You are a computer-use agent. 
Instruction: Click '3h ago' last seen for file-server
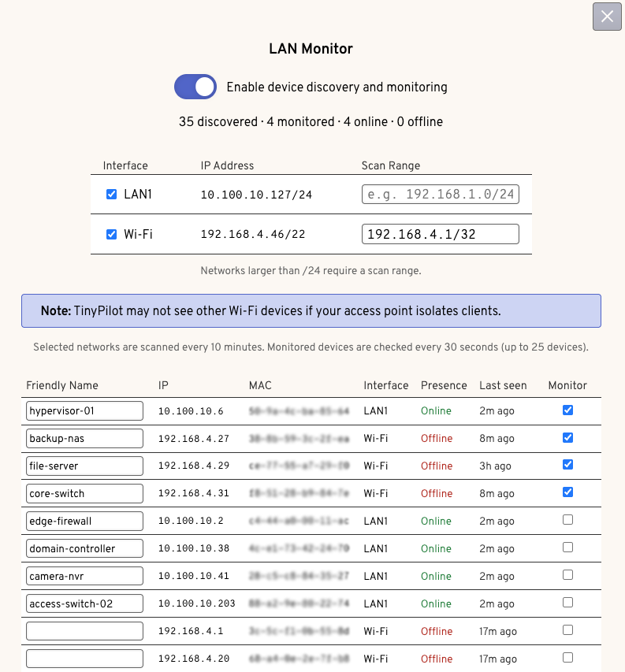click(x=495, y=466)
